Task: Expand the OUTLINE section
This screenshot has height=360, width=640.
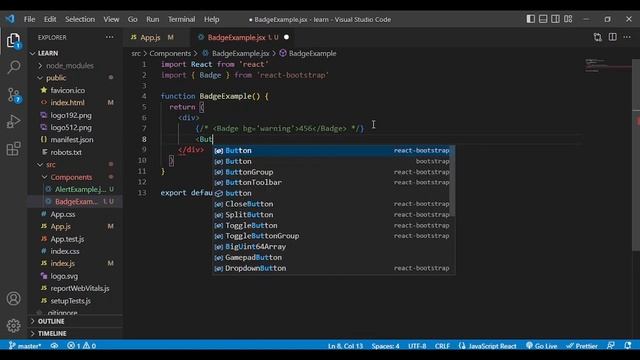Action: (75, 321)
